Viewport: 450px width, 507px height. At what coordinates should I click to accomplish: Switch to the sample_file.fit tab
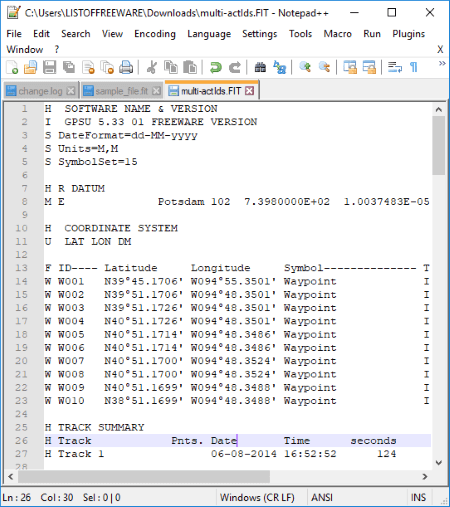121,91
